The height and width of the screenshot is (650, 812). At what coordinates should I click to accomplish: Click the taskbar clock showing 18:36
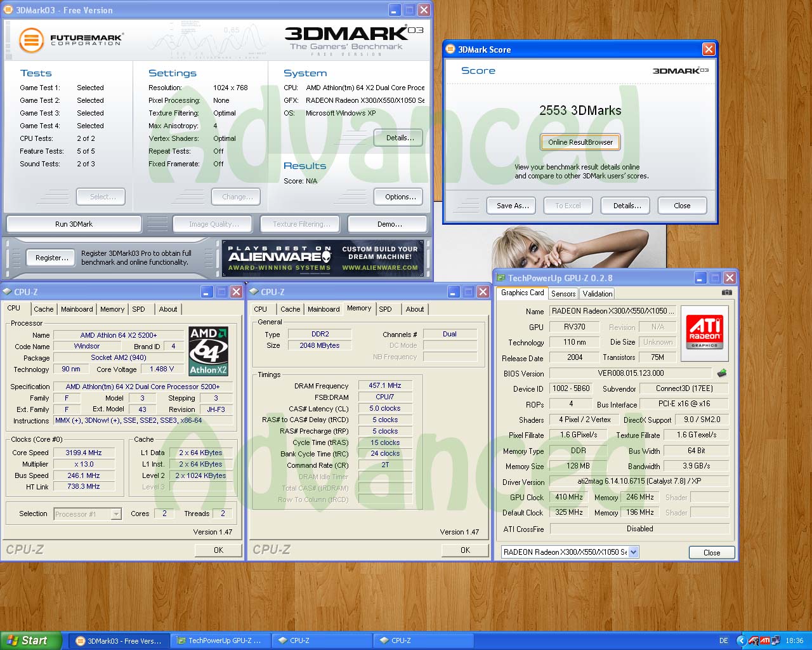click(794, 640)
